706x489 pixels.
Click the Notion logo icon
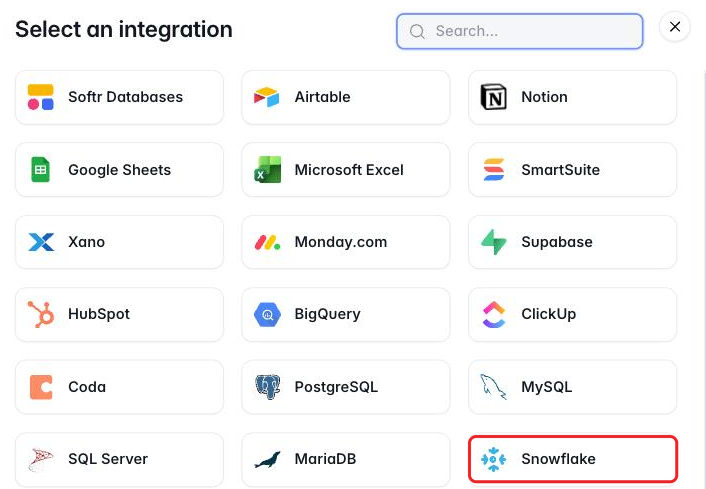[493, 97]
